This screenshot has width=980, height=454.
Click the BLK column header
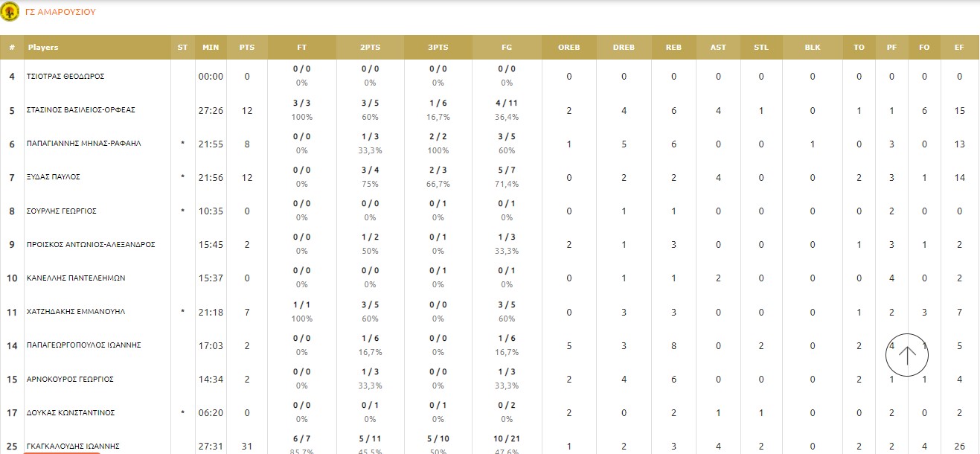813,48
